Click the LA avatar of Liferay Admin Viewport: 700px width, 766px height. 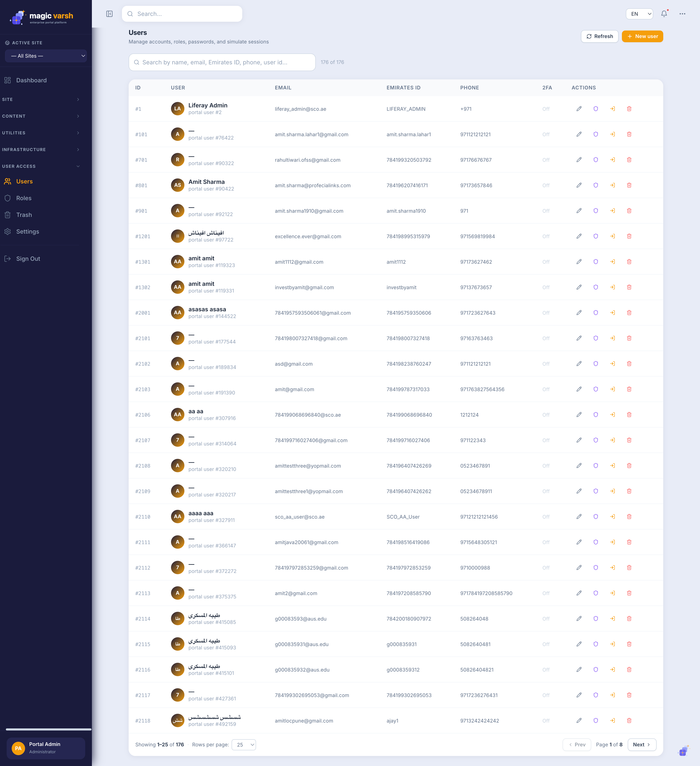pos(177,109)
